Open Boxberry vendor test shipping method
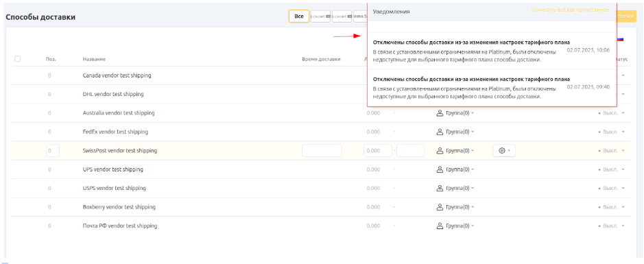The image size is (644, 264). click(x=119, y=207)
